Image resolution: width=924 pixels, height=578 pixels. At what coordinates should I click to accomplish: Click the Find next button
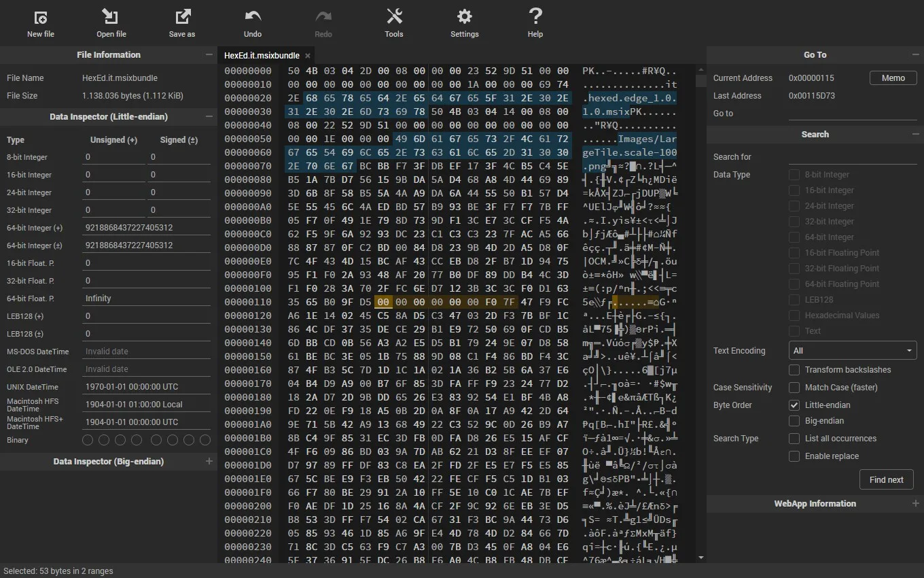[886, 479]
